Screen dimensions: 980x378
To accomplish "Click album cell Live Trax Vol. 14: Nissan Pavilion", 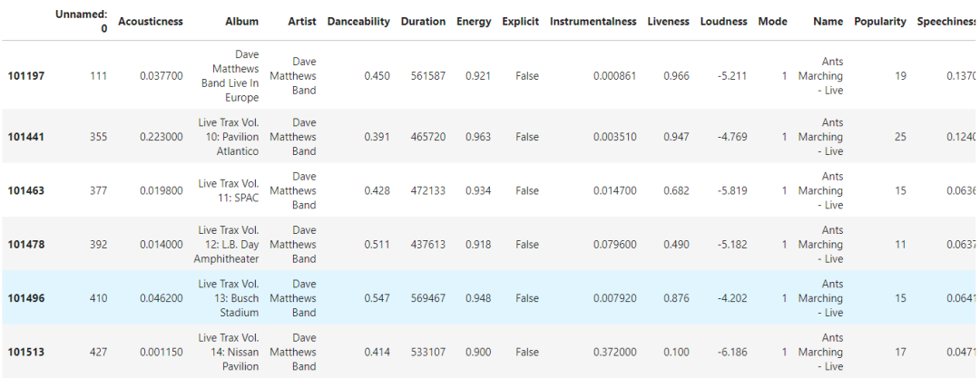I will pos(228,351).
